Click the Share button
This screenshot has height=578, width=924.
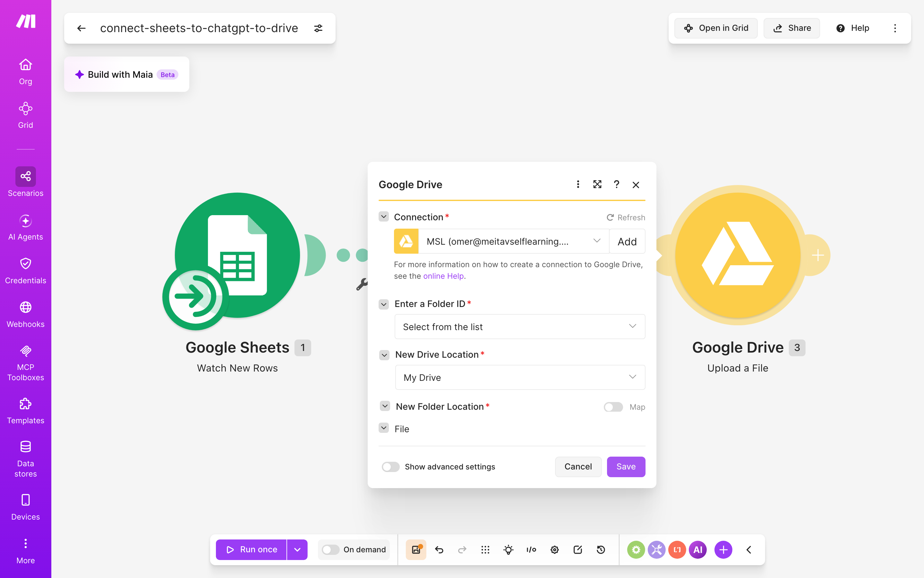point(792,28)
